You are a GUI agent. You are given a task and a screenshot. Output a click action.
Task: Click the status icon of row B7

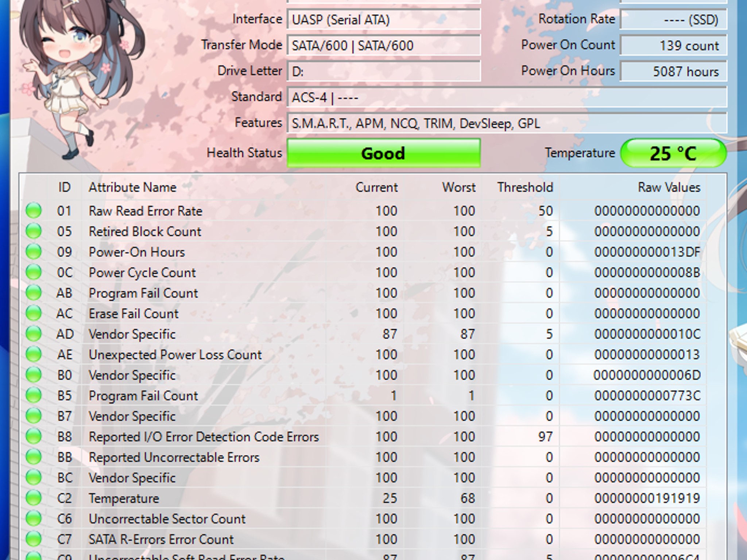click(x=34, y=416)
